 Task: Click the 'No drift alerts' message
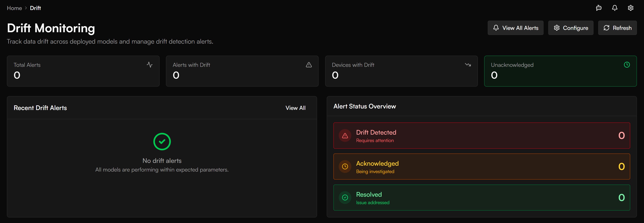click(x=162, y=161)
